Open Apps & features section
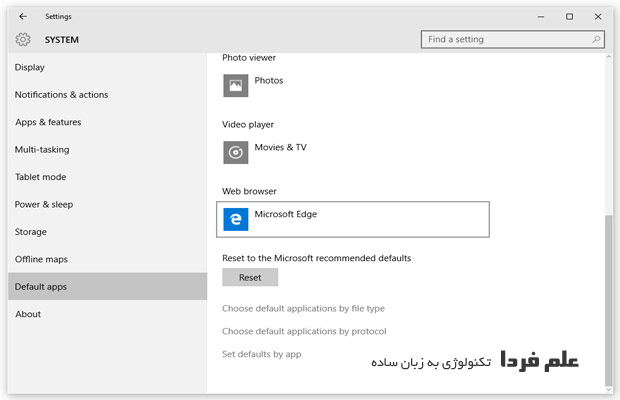The image size is (620, 400). (48, 122)
